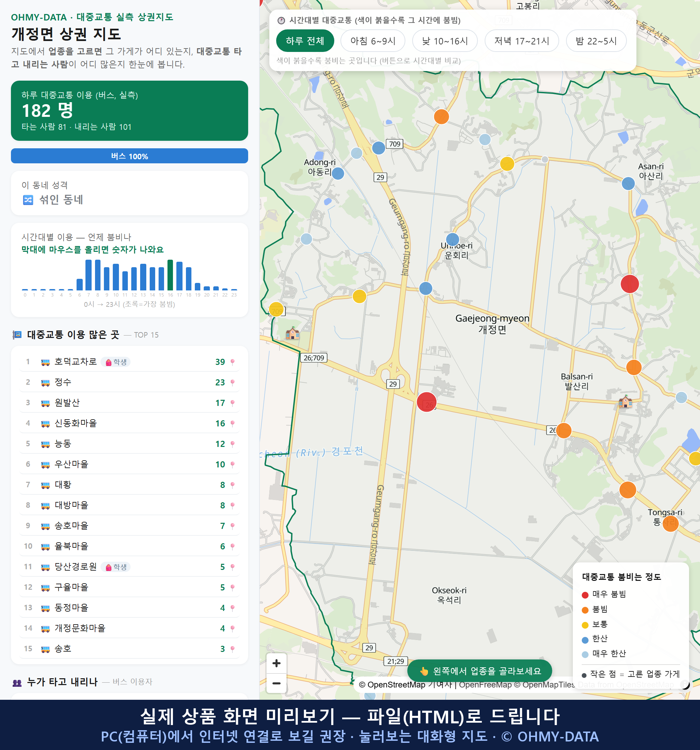Click bus icon in 정수 row
Screen dimensions: 700x750
tap(45, 383)
